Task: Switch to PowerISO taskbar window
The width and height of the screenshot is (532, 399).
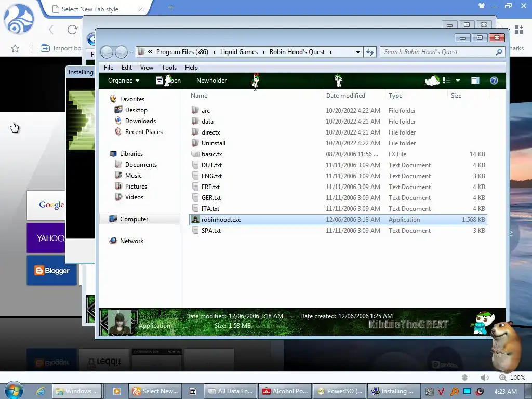Action: click(339, 391)
